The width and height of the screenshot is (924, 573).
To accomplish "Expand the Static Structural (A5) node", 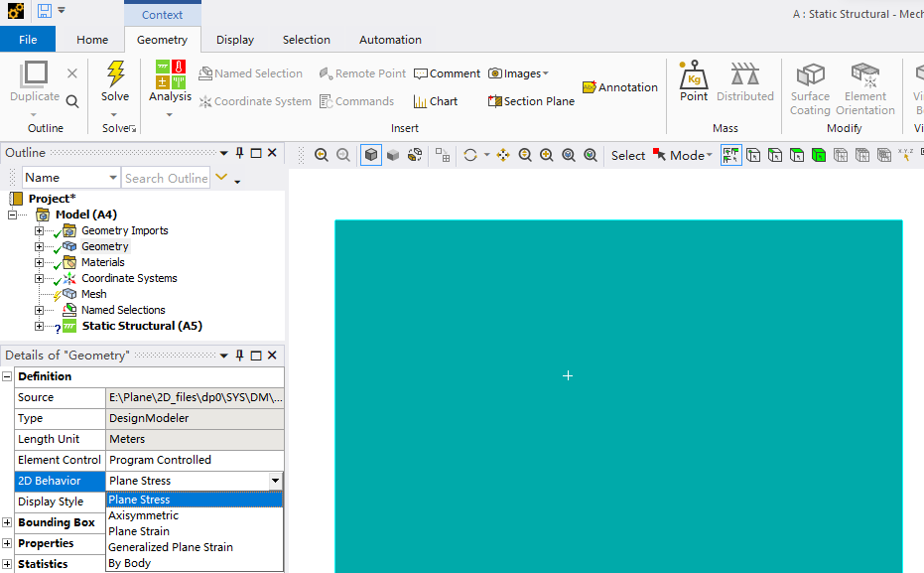I will click(40, 326).
